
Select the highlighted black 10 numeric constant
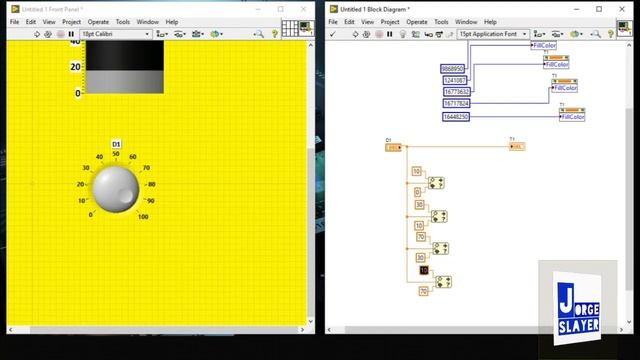tap(424, 270)
